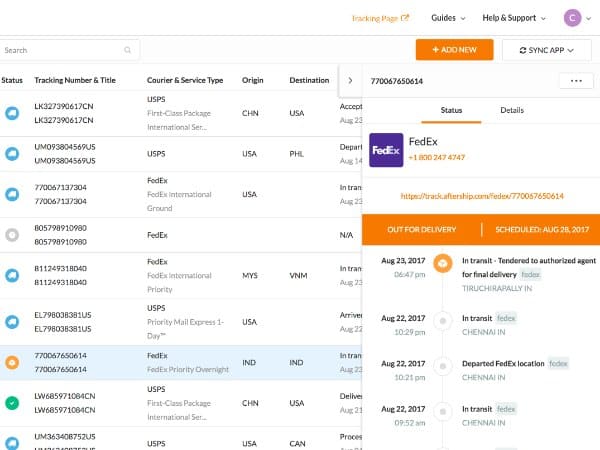This screenshot has width=600, height=450.
Task: Click FedEx International Priority service text
Action: 179,282
